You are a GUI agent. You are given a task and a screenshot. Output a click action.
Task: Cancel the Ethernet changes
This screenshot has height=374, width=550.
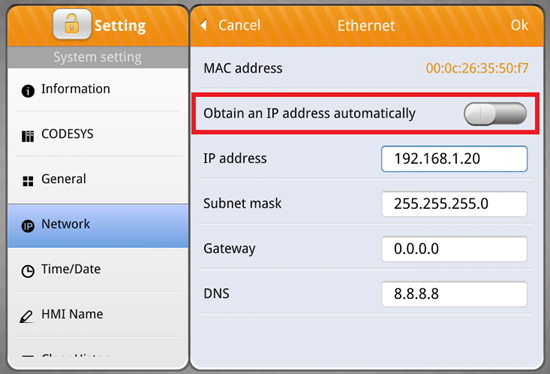(239, 25)
